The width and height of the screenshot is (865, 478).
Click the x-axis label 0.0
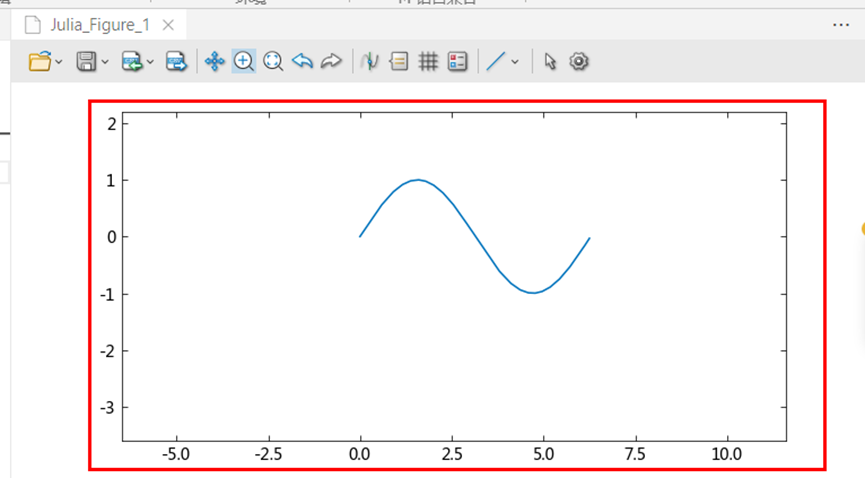(360, 454)
